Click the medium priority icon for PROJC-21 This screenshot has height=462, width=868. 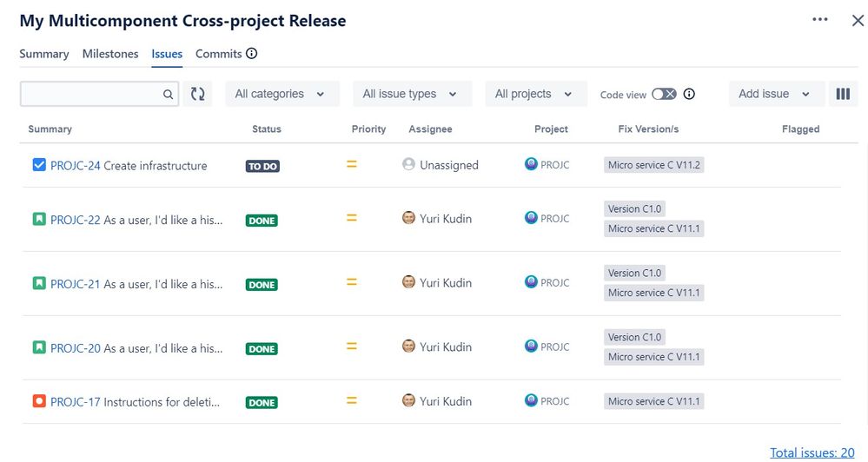coord(352,282)
